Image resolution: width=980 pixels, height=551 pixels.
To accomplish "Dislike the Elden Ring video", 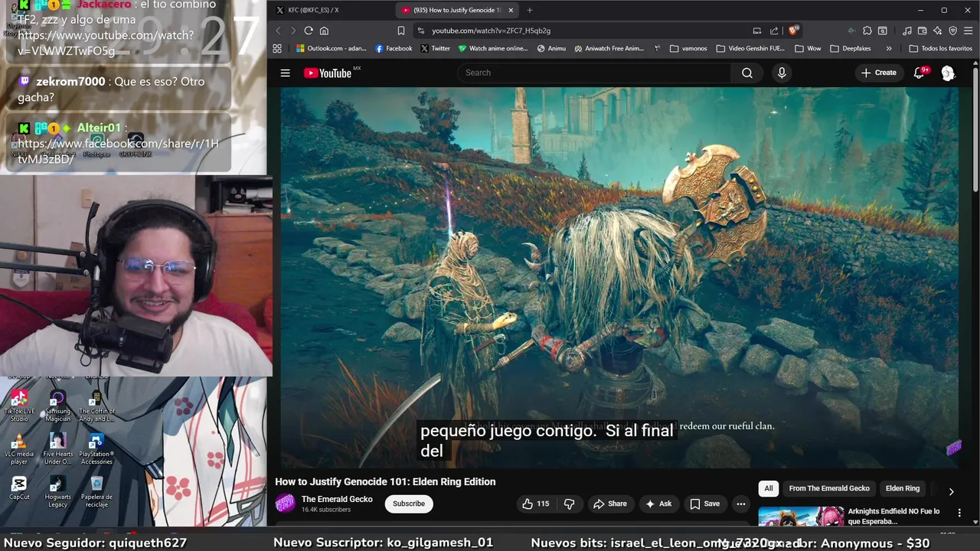I will [569, 504].
